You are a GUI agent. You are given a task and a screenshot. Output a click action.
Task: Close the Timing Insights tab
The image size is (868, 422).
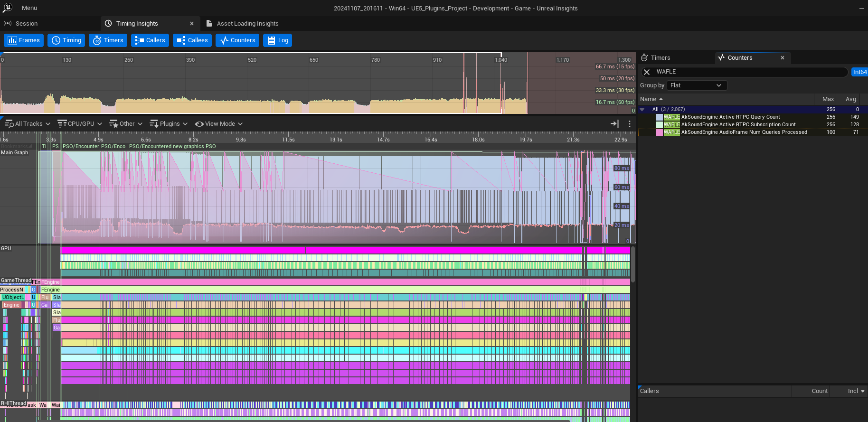pos(192,24)
